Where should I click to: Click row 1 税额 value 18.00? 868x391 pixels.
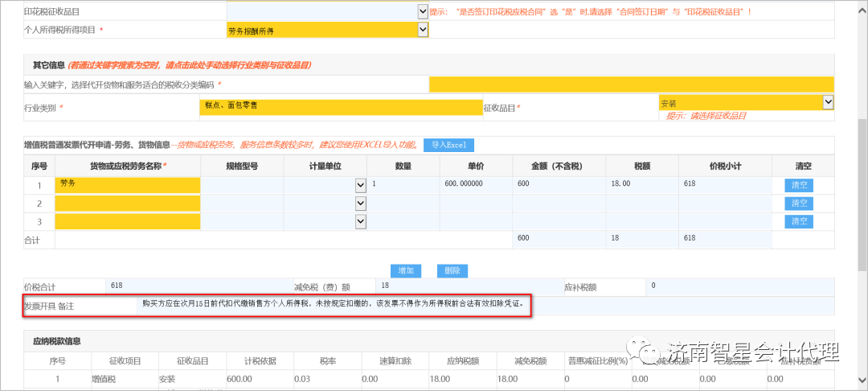point(642,185)
